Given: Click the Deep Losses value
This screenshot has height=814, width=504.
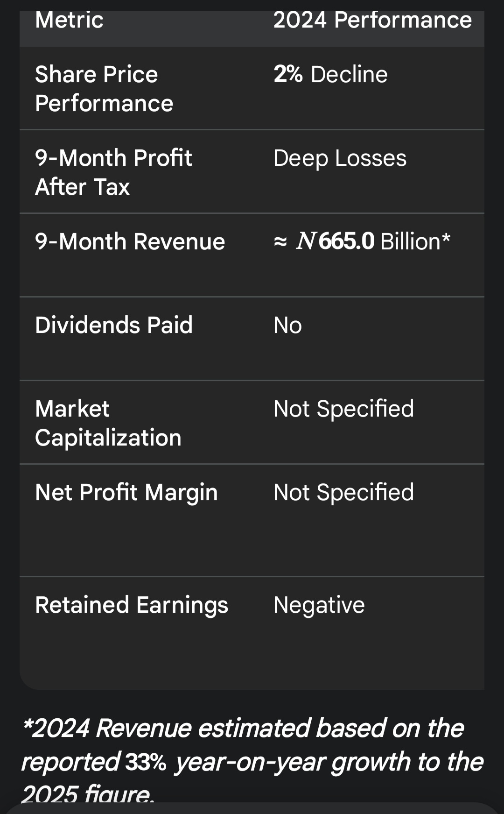Looking at the screenshot, I should pyautogui.click(x=340, y=158).
